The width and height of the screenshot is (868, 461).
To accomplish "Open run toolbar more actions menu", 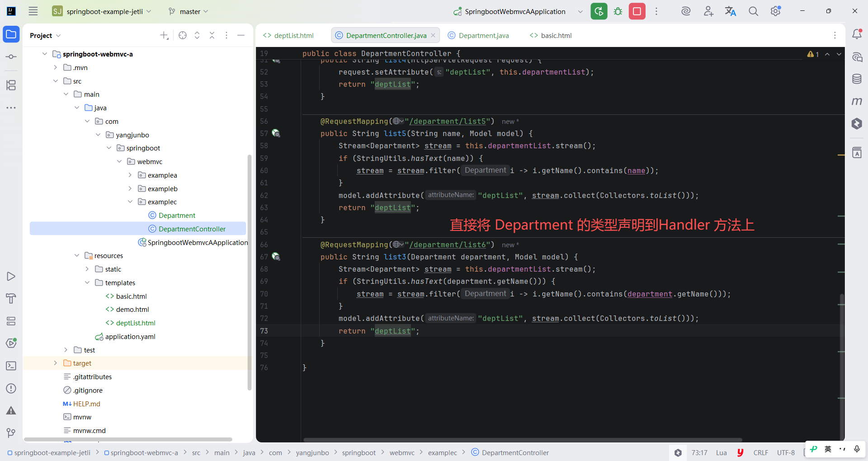I will pos(656,11).
